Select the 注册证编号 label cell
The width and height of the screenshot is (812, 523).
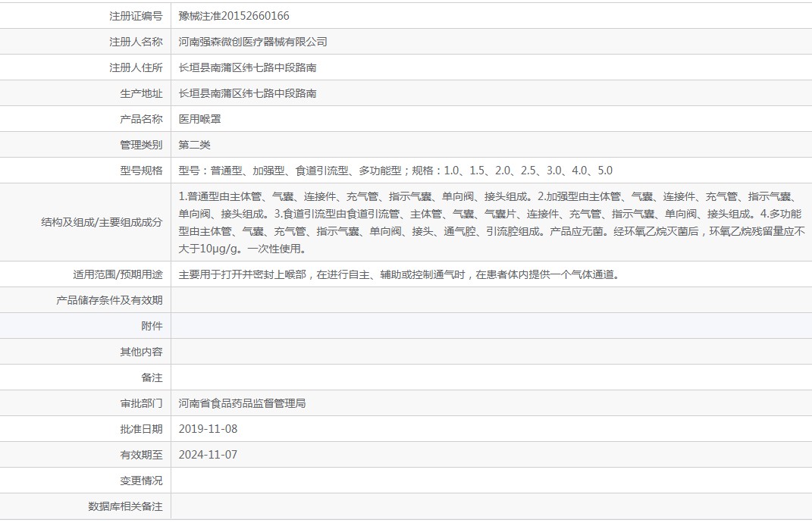(86, 16)
